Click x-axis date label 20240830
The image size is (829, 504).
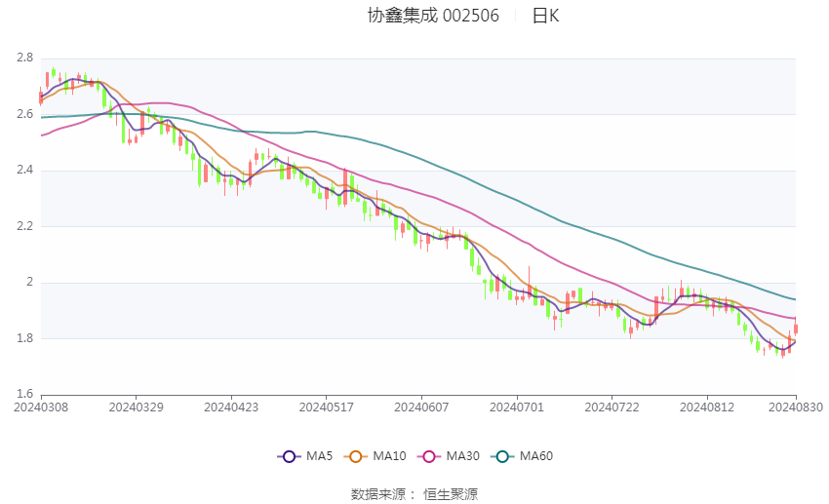point(796,407)
